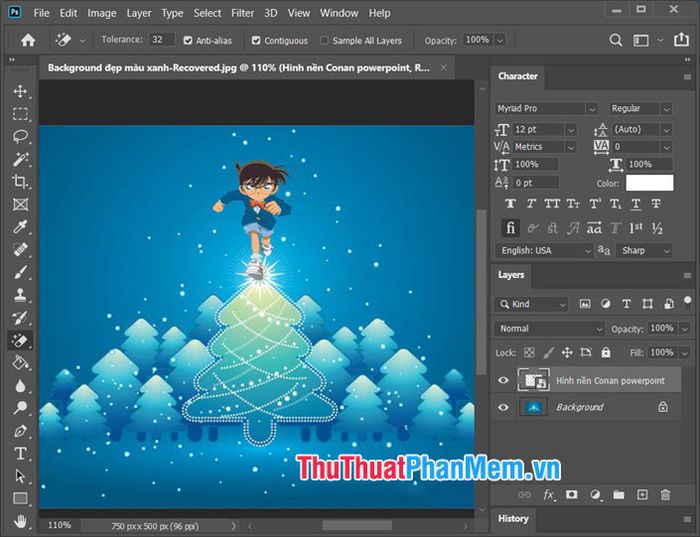
Task: Select the Dodge tool
Action: tap(20, 408)
